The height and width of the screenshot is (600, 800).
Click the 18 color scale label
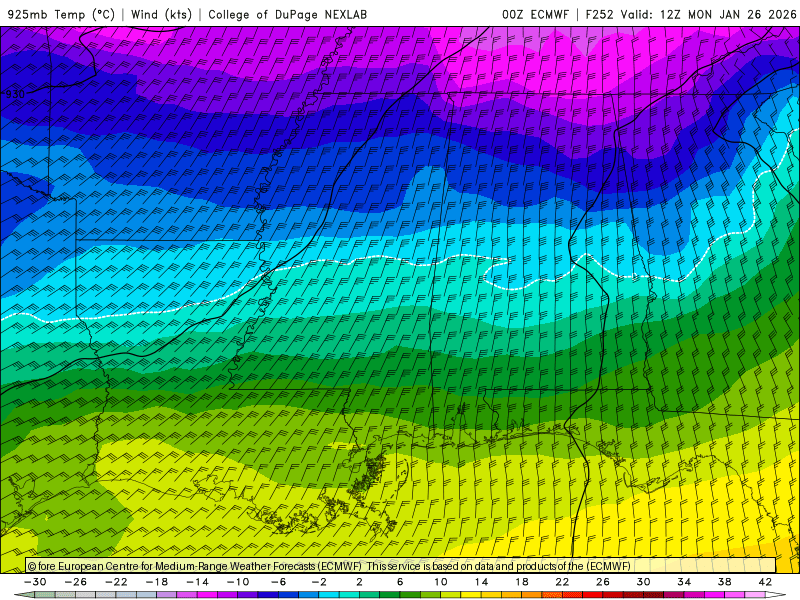click(521, 582)
